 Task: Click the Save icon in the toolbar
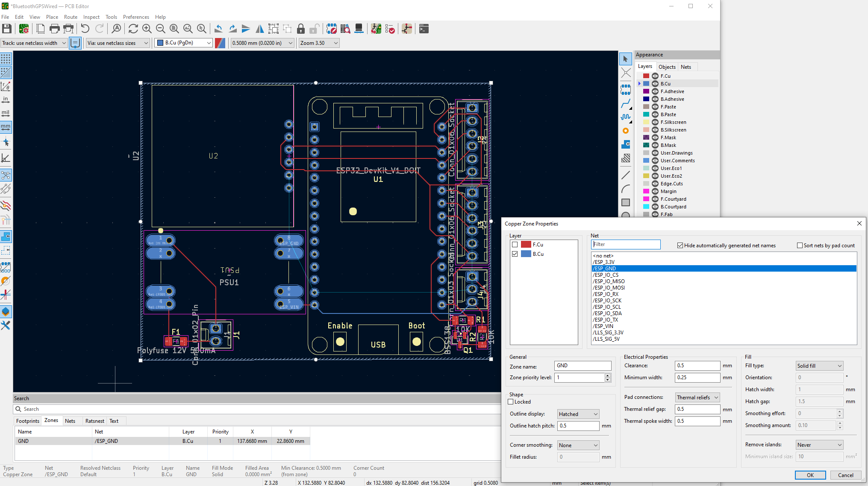[x=7, y=29]
